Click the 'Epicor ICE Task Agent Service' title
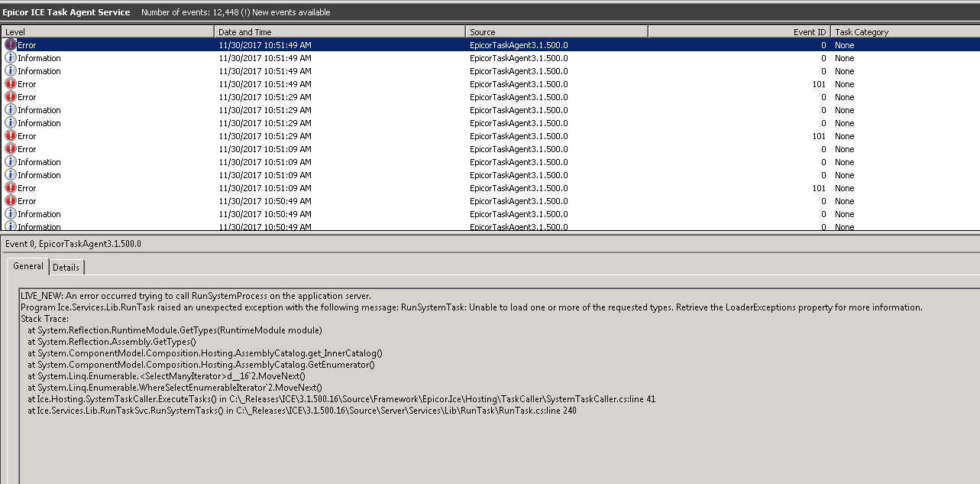 click(x=66, y=12)
